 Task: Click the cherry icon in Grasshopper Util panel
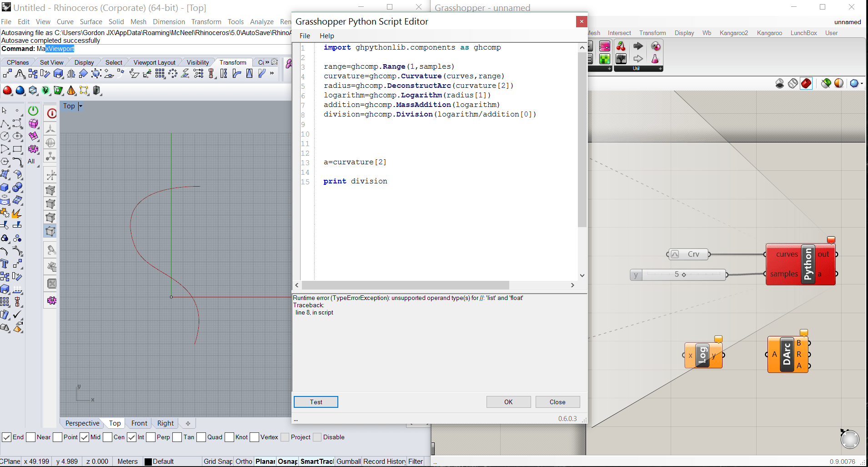(621, 46)
